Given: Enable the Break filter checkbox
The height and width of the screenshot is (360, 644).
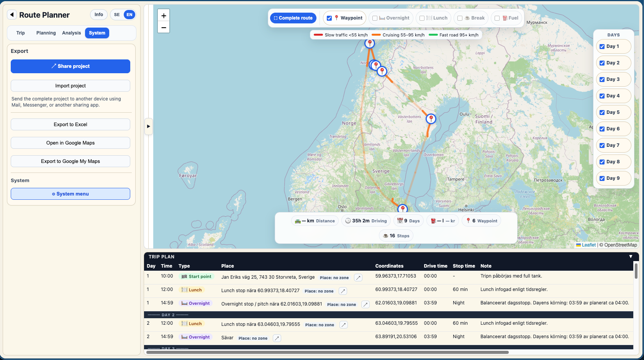Looking at the screenshot, I should click(x=460, y=18).
